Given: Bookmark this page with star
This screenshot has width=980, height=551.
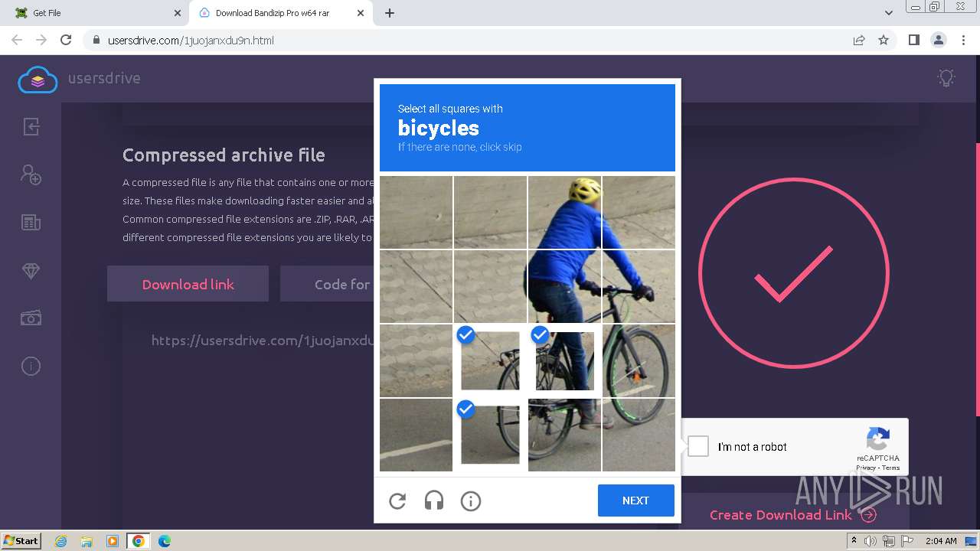Looking at the screenshot, I should 884,40.
